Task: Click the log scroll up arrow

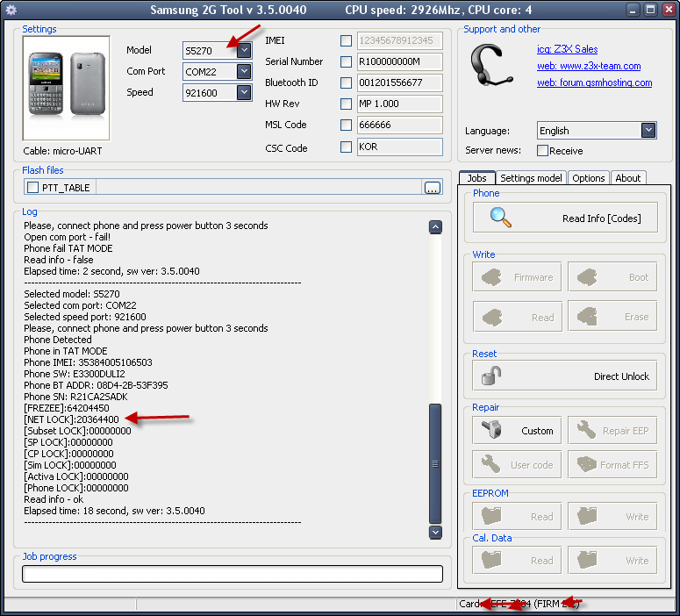Action: pos(435,227)
